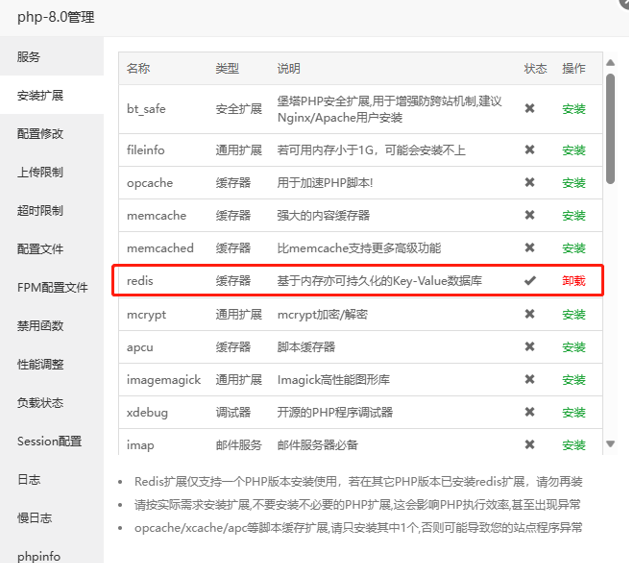629x563 pixels.
Task: Install the memcached extension
Action: click(x=574, y=248)
